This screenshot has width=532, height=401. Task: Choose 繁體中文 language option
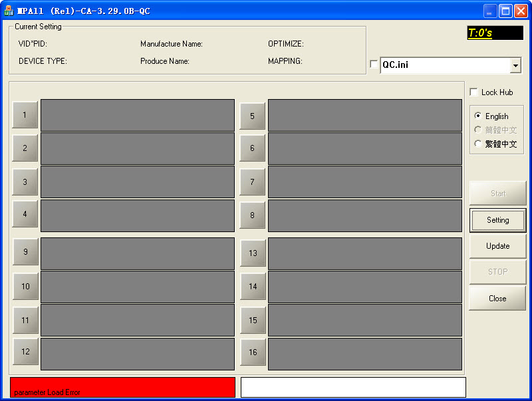[x=477, y=144]
